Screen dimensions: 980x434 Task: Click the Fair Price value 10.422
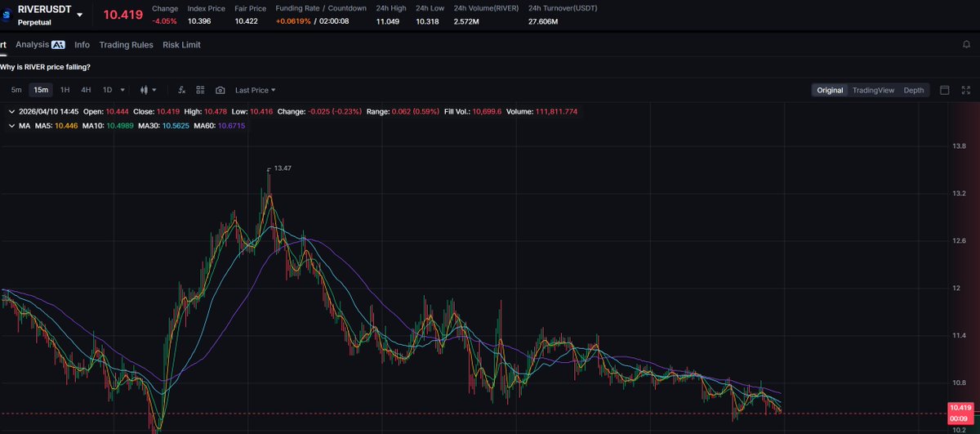point(247,21)
